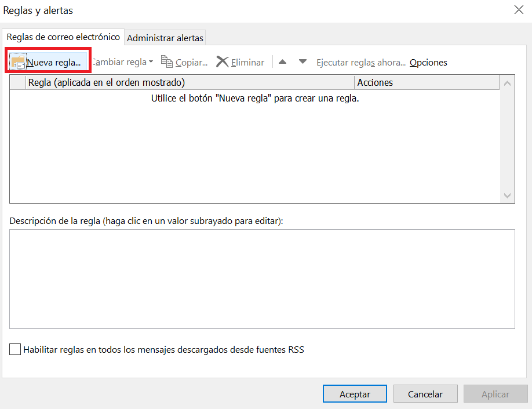The image size is (532, 409).
Task: Move rule down with down arrow
Action: click(x=303, y=62)
